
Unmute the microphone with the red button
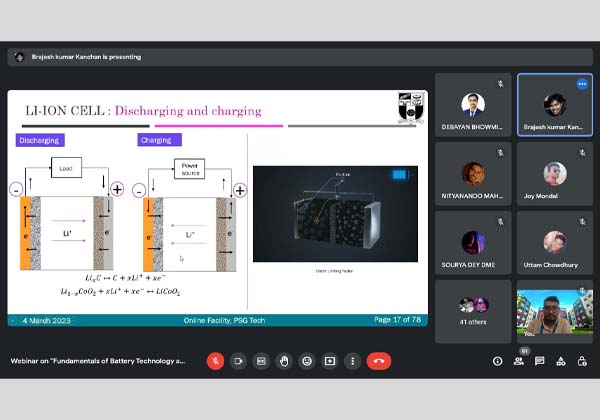click(215, 360)
